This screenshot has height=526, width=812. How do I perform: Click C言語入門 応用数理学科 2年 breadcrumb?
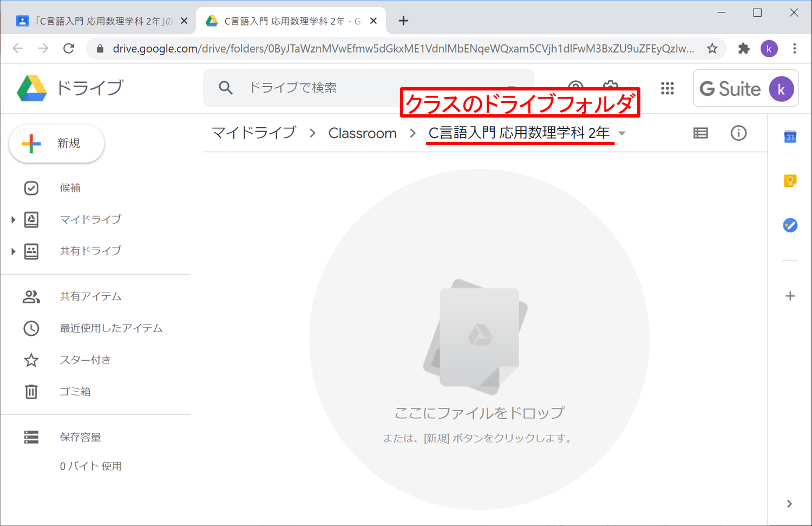point(519,133)
